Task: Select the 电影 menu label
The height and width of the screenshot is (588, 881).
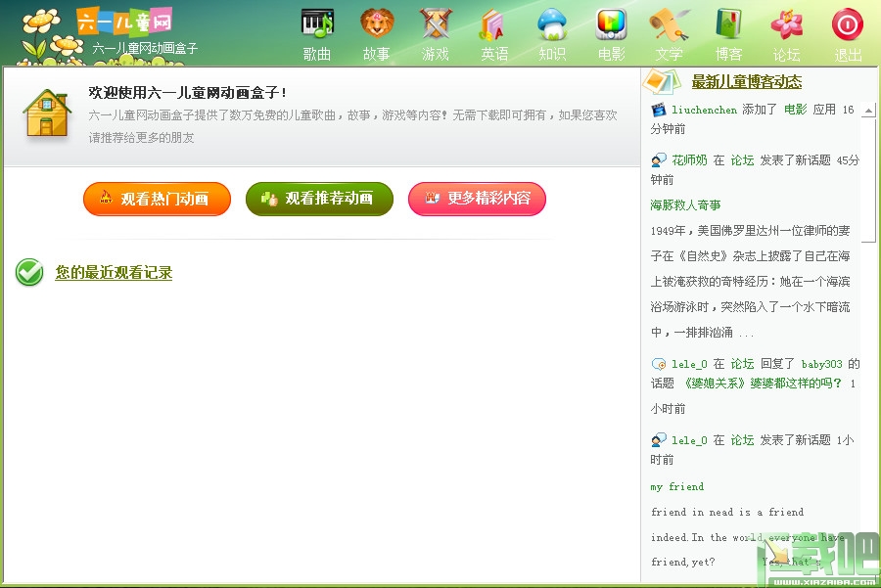Action: [611, 54]
